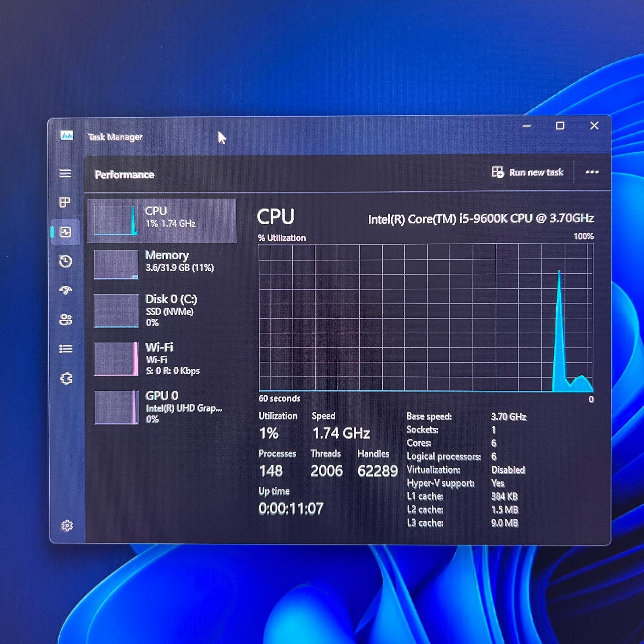This screenshot has width=644, height=644.
Task: Click the Hyper-V support Yes value
Action: pos(498,483)
